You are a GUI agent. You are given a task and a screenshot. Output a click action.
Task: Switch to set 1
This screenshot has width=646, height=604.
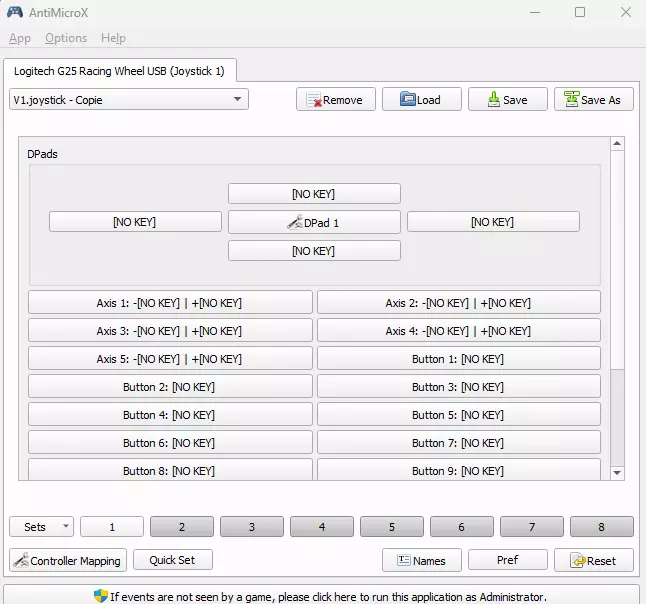pyautogui.click(x=112, y=527)
